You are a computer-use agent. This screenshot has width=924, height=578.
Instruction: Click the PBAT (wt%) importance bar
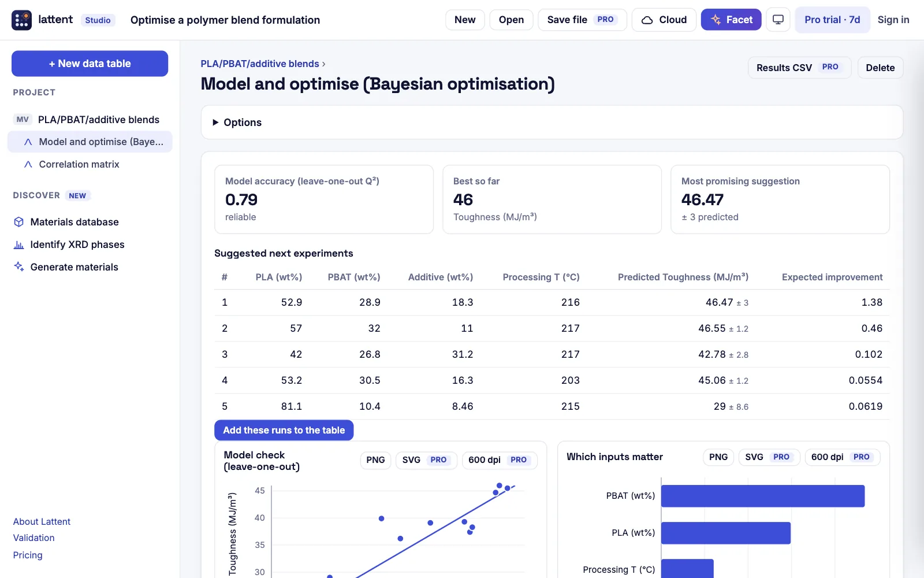point(763,496)
